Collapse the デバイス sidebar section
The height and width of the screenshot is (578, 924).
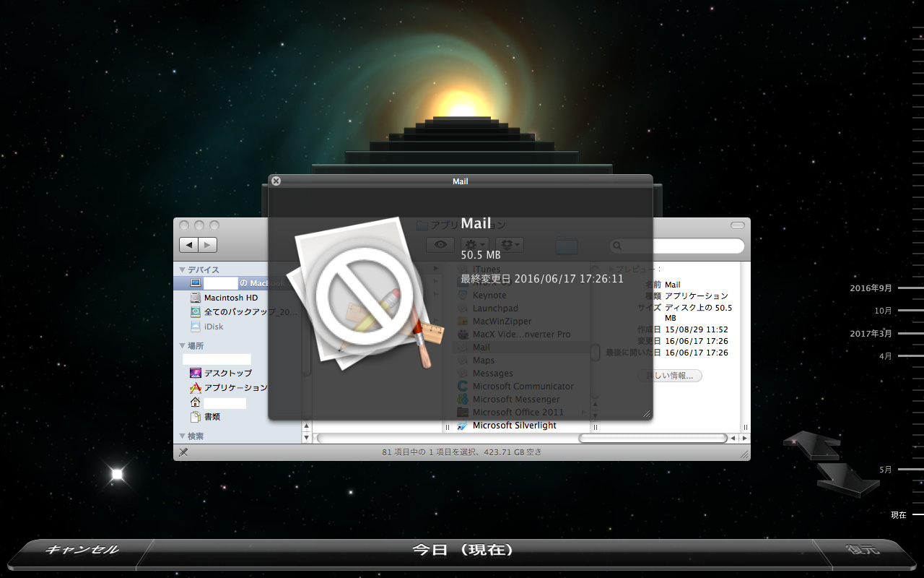pos(183,270)
